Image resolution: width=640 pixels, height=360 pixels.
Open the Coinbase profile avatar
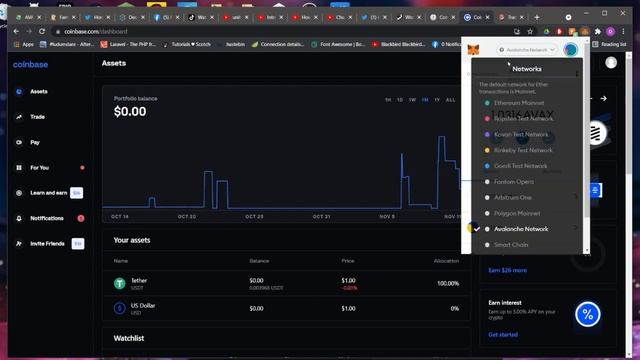pyautogui.click(x=611, y=62)
